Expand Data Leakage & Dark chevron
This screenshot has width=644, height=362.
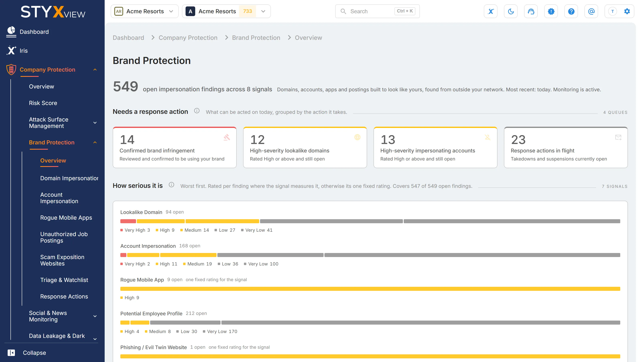point(95,339)
